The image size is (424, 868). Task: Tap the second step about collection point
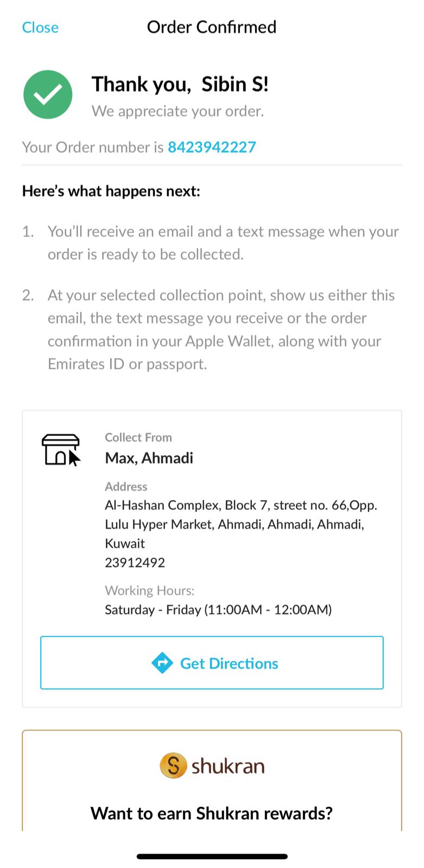point(221,329)
